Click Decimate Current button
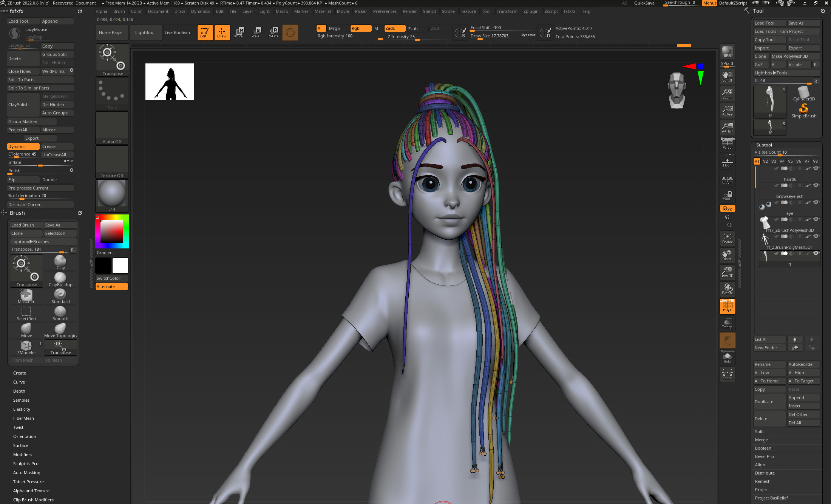Image resolution: width=831 pixels, height=504 pixels. click(40, 205)
